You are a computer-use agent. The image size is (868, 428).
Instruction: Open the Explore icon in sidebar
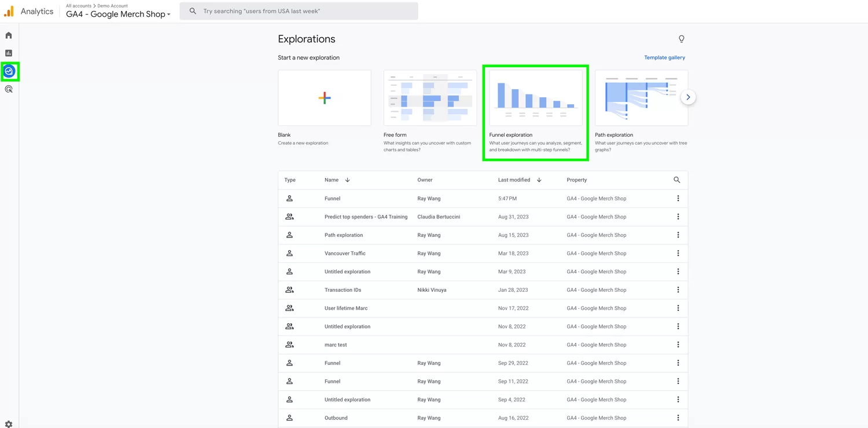coord(9,71)
